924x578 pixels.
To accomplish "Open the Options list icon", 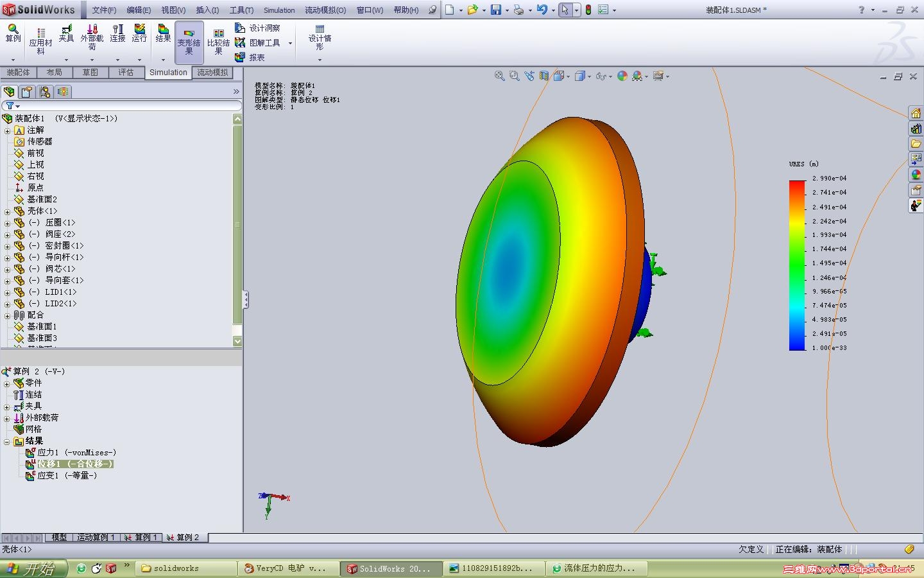I will 603,10.
